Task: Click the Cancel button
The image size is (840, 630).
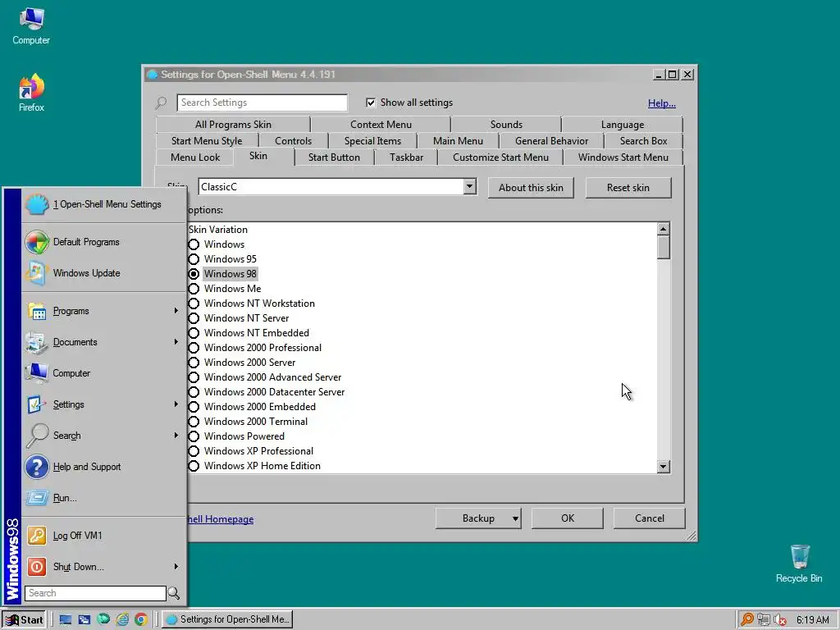Action: coord(650,518)
